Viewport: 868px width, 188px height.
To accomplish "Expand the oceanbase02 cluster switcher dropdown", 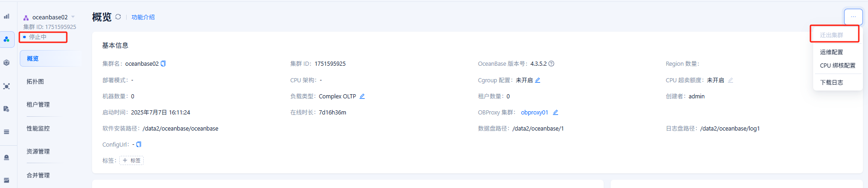I will point(73,17).
